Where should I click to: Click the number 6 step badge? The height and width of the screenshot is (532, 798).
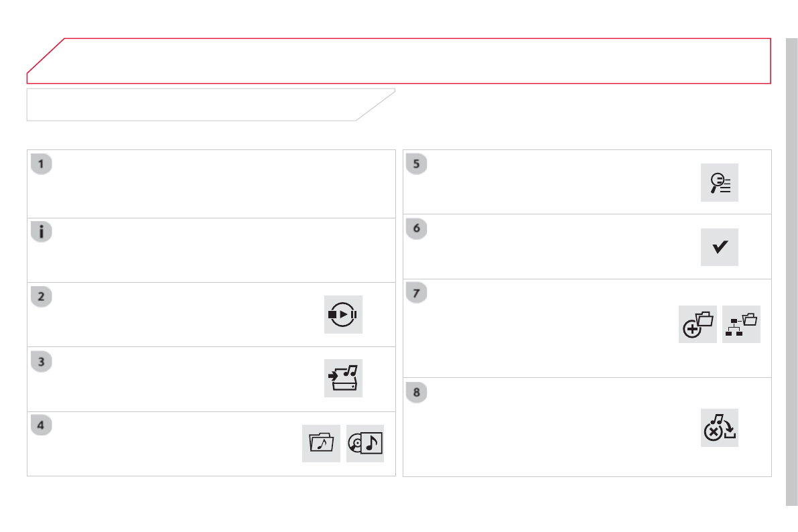(x=417, y=228)
